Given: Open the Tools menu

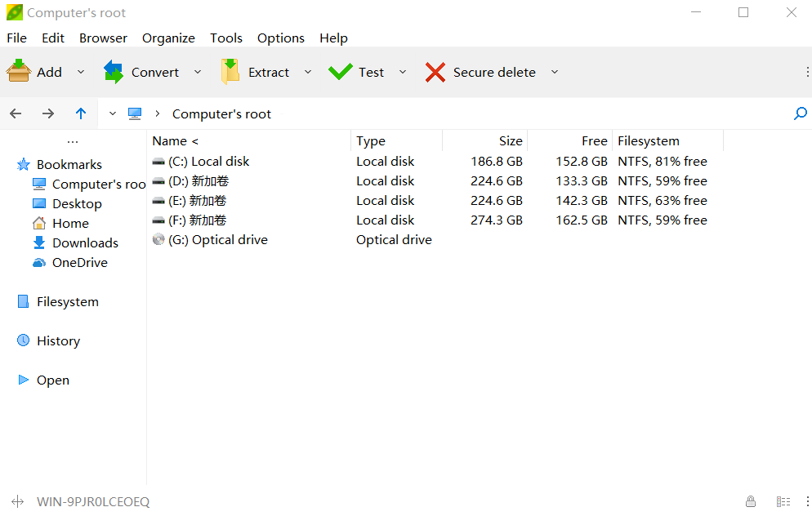Looking at the screenshot, I should 225,38.
